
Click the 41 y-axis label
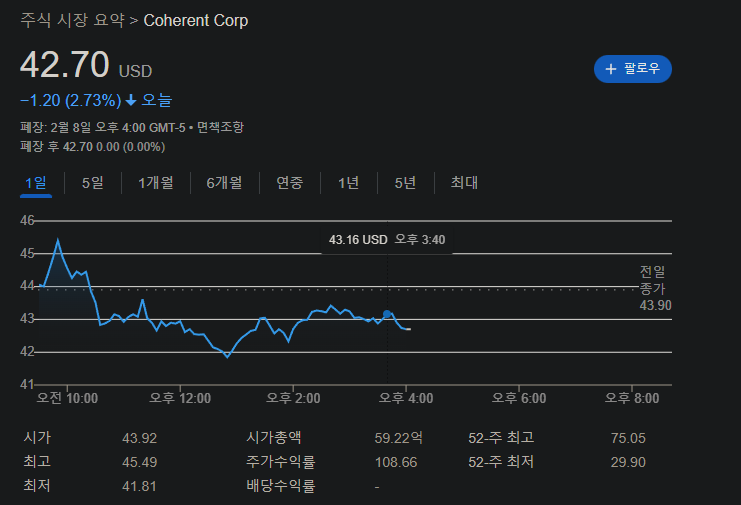[27, 385]
